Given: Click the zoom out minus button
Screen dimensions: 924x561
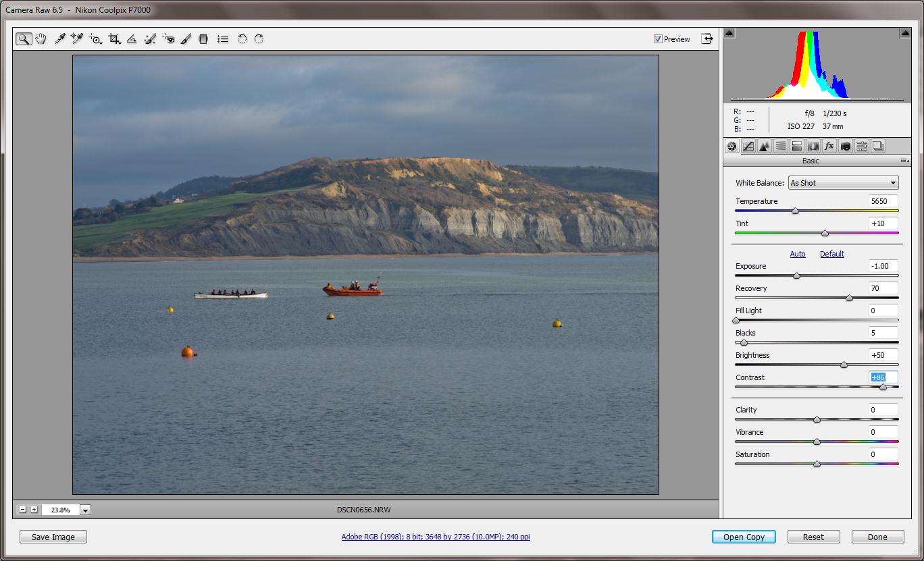Looking at the screenshot, I should click(x=23, y=510).
